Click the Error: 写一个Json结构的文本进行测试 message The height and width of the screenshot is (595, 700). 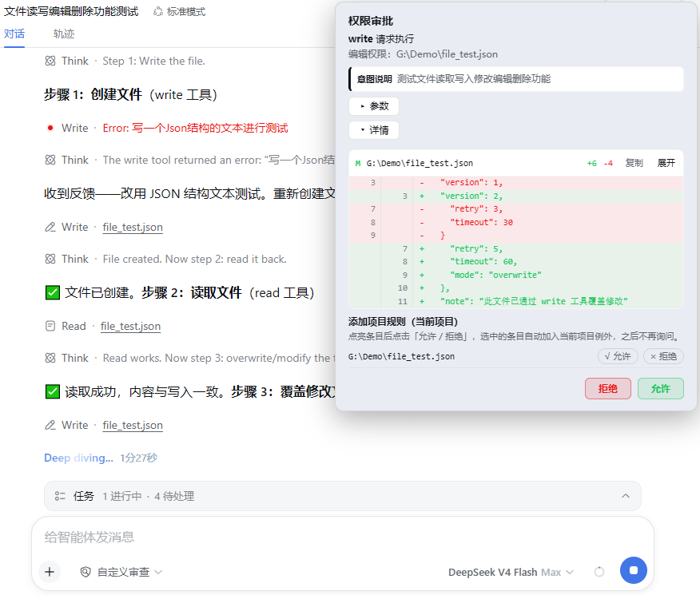click(195, 128)
